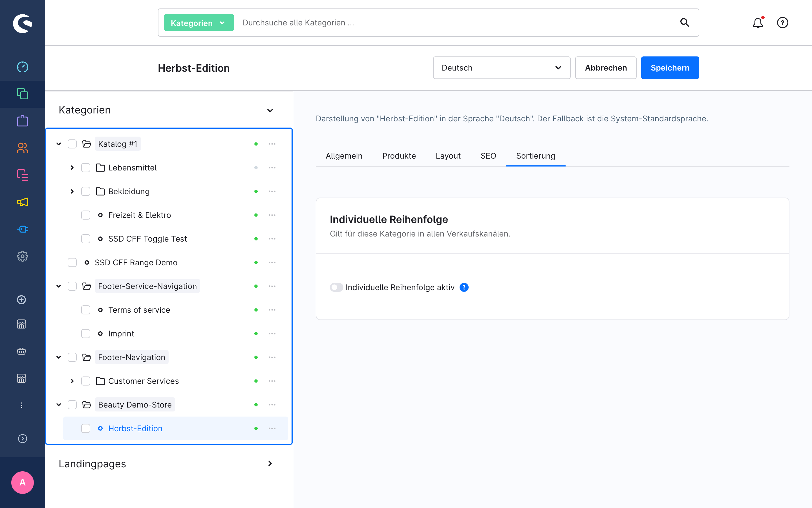Open the Customers people icon in sidebar
Screen dimensions: 812x508
23,148
